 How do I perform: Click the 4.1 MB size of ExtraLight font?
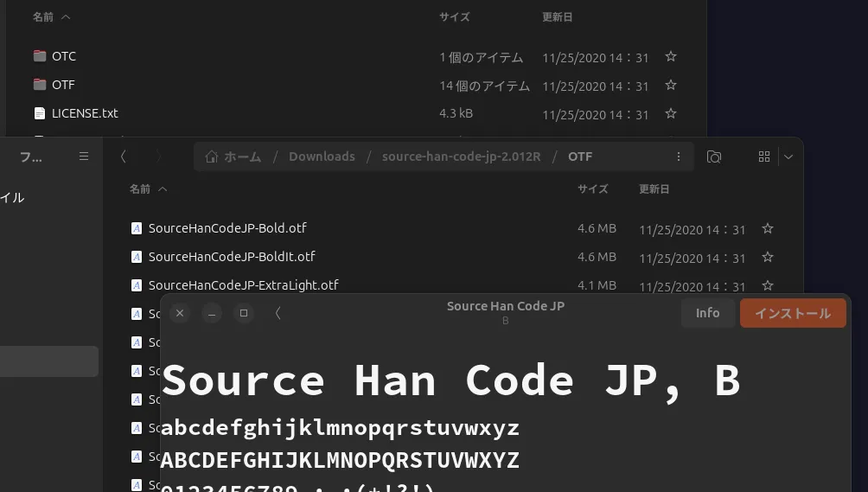597,285
